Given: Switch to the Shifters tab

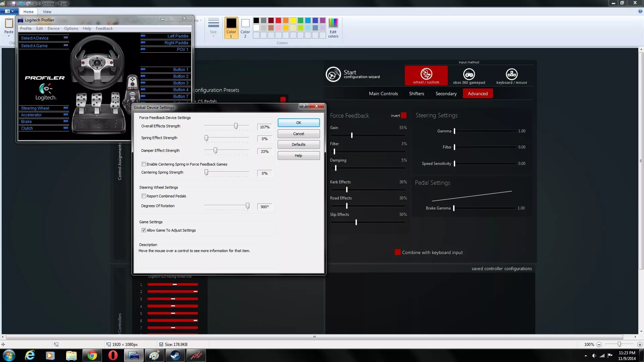Looking at the screenshot, I should click(x=416, y=94).
